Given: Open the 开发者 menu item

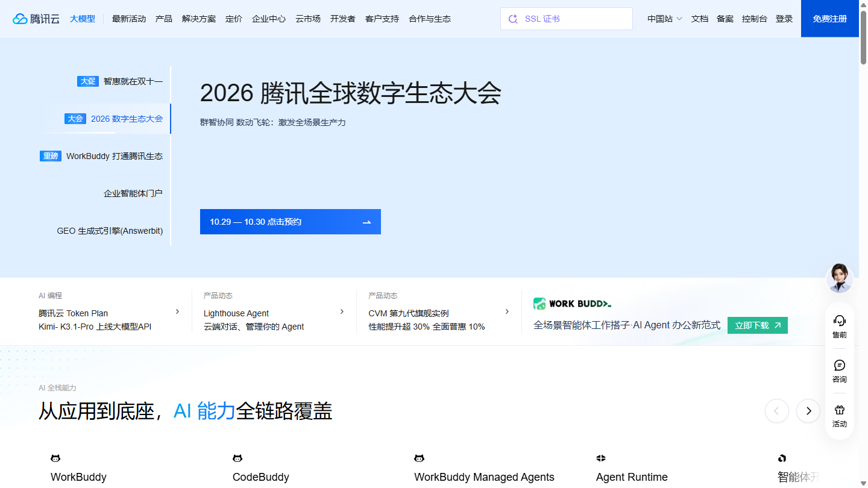Looking at the screenshot, I should (343, 19).
